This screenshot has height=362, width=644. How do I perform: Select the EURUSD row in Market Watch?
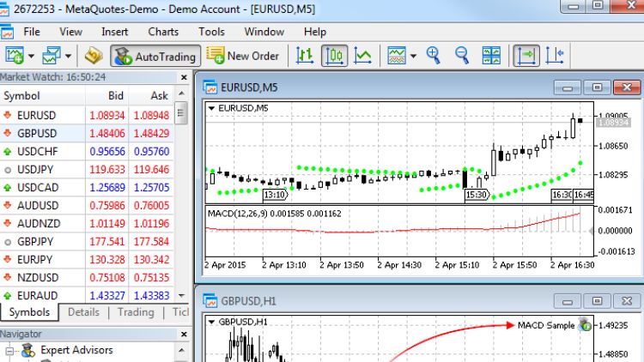87,115
